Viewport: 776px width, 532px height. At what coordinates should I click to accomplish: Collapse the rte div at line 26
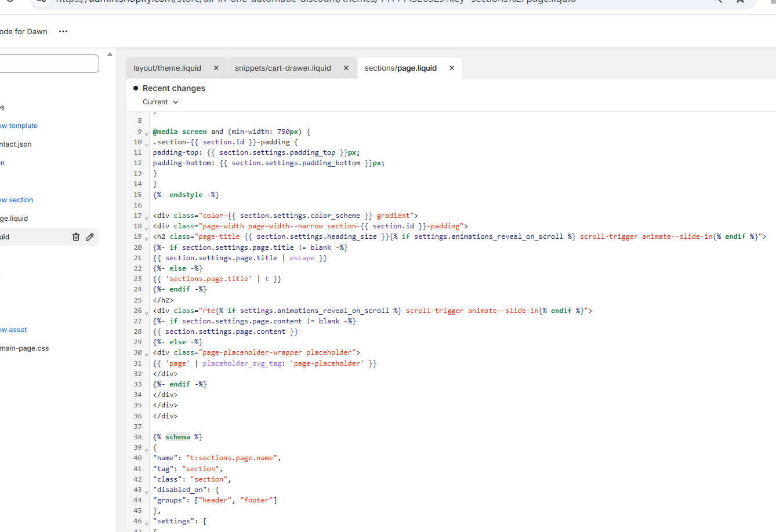(x=146, y=312)
